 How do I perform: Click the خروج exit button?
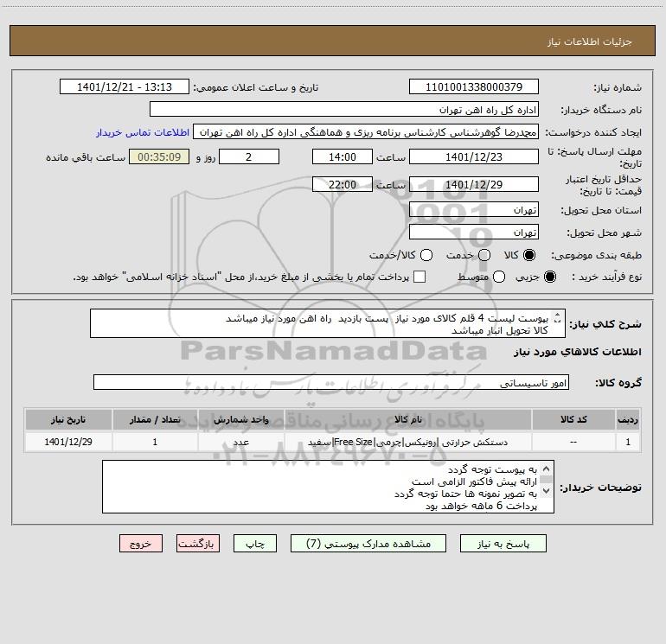point(141,544)
